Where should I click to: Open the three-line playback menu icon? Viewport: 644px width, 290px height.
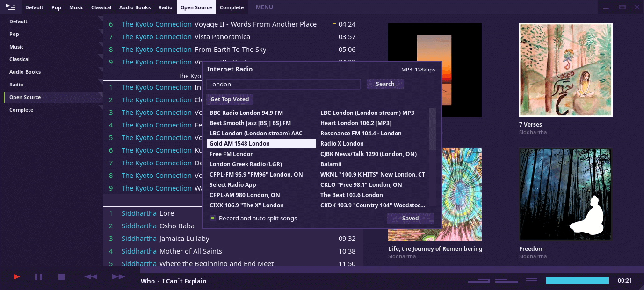(532, 281)
